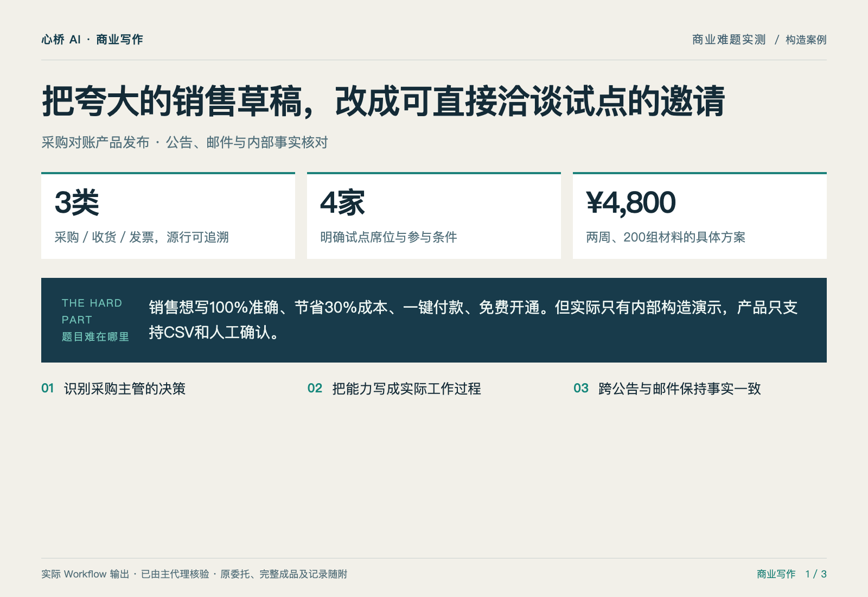Click item 01 识别采购主管的决策
The width and height of the screenshot is (868, 597).
point(113,389)
